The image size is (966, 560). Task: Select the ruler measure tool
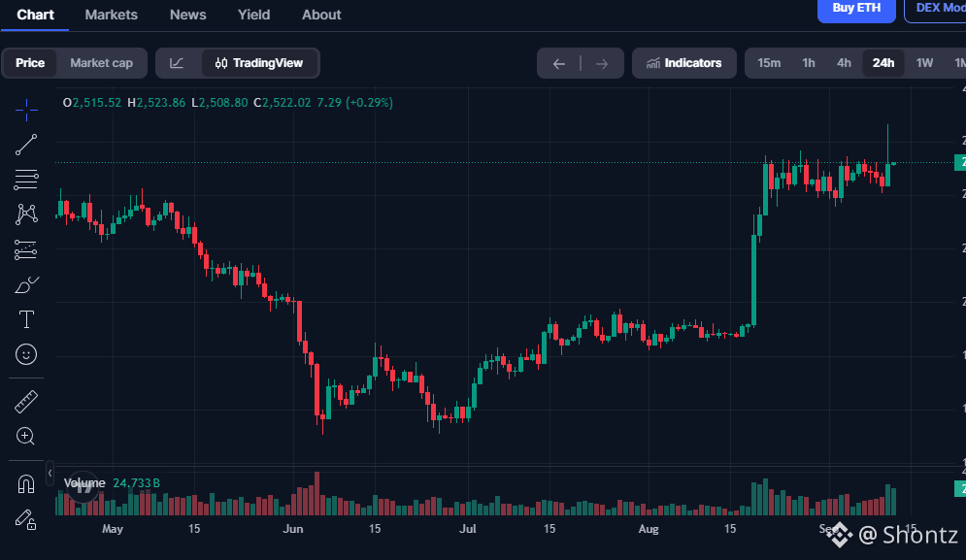(26, 402)
